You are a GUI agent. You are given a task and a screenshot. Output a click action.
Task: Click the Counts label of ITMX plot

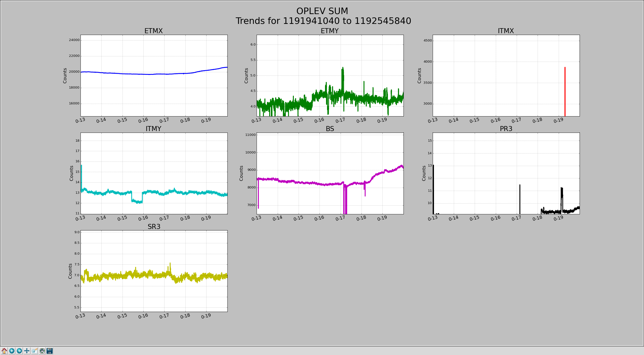point(419,75)
